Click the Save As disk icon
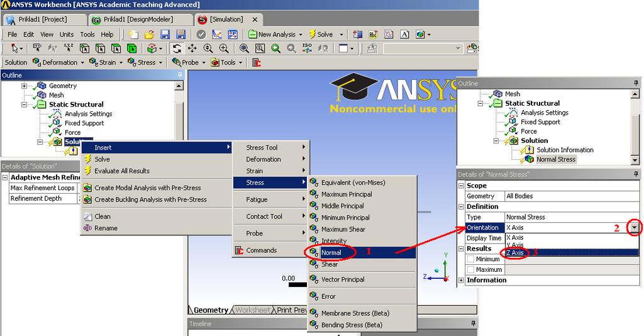The height and width of the screenshot is (336, 644). tap(180, 35)
